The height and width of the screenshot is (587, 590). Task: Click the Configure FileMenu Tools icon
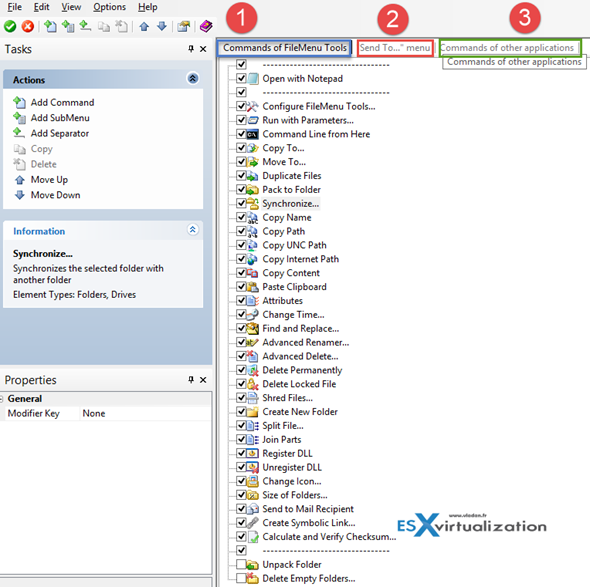coord(253,106)
